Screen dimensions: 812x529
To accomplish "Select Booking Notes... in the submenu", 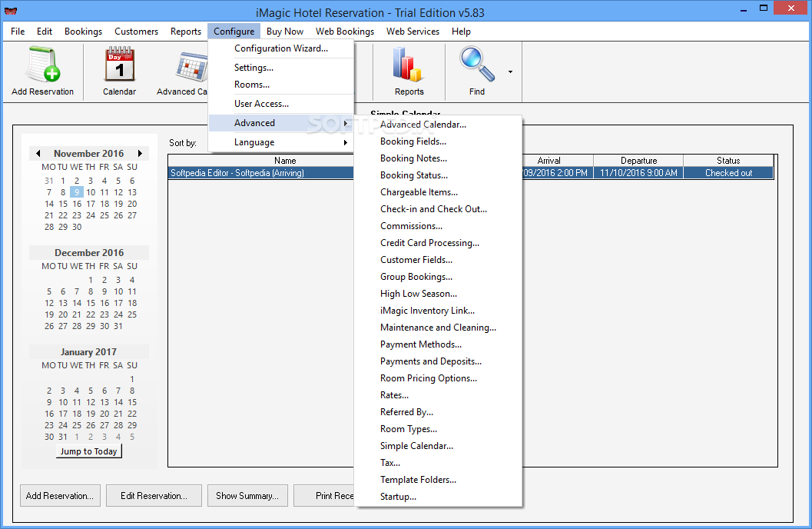I will click(438, 158).
